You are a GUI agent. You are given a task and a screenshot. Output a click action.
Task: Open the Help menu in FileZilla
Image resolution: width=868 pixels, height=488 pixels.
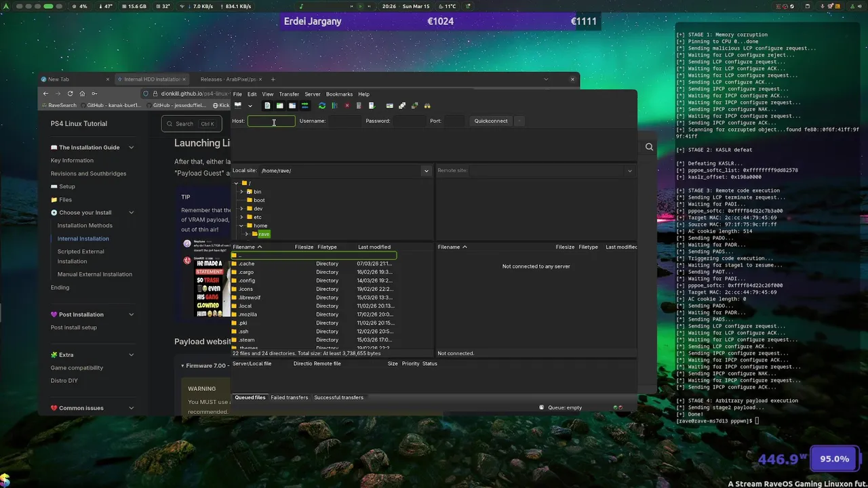364,94
